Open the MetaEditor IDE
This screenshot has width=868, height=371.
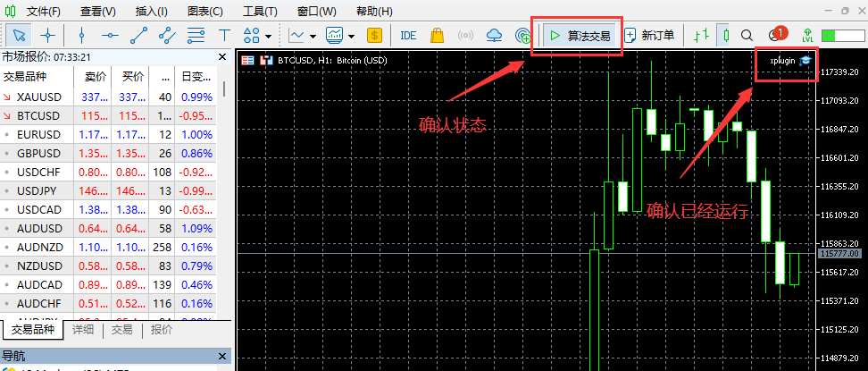click(x=408, y=36)
